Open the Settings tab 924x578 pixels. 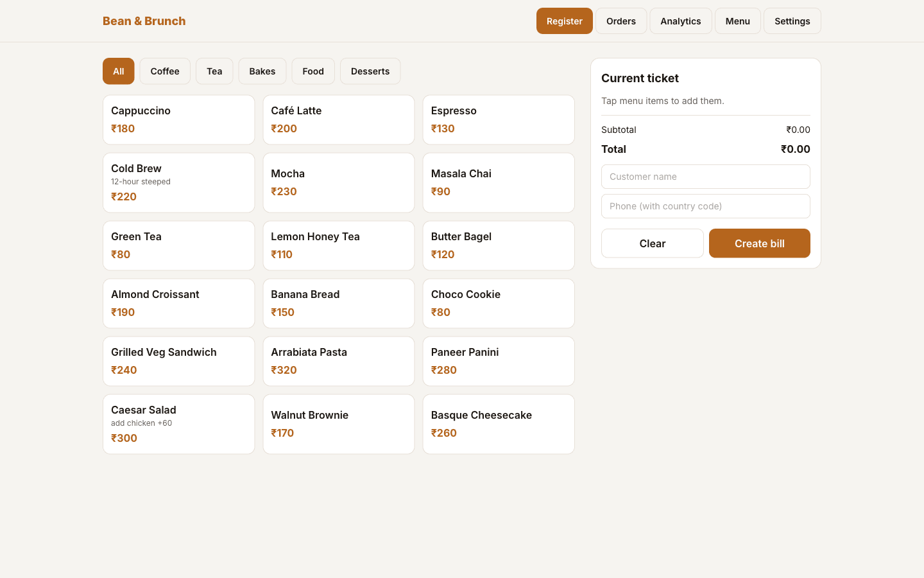click(x=792, y=21)
